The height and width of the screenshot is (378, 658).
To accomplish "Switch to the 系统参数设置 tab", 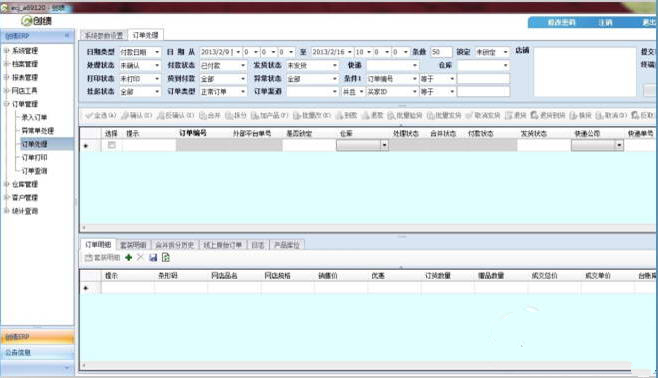I will click(104, 36).
